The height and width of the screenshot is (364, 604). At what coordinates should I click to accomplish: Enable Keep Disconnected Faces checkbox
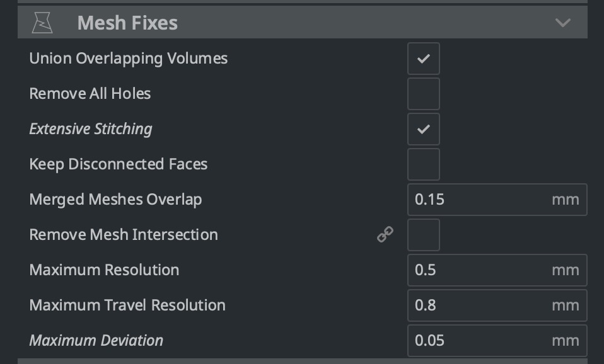pyautogui.click(x=423, y=164)
